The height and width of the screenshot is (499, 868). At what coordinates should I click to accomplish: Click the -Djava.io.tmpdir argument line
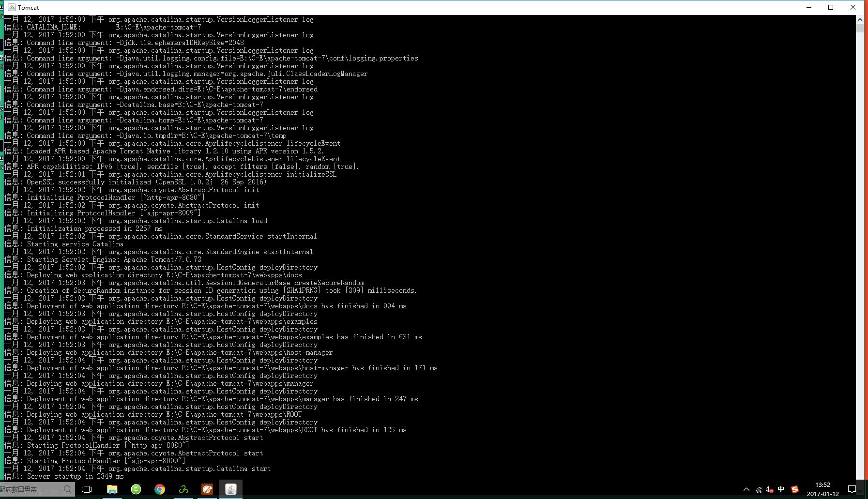[x=145, y=136]
